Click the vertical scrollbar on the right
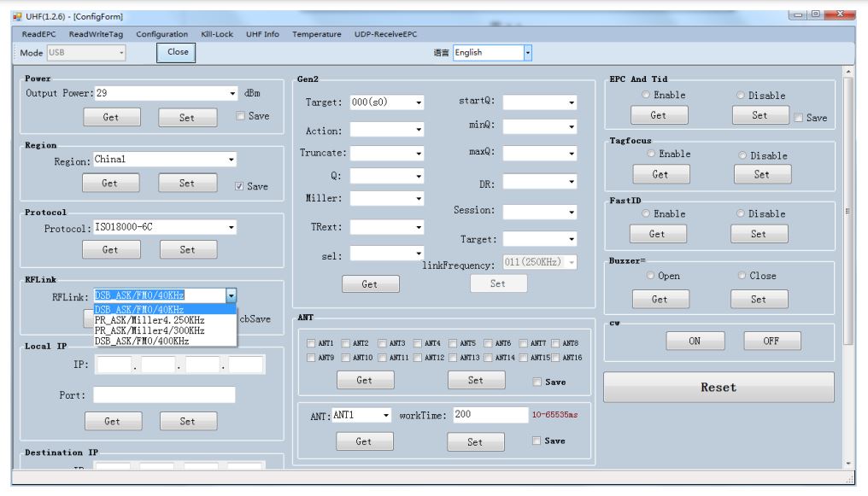This screenshot has width=868, height=496. [x=847, y=256]
